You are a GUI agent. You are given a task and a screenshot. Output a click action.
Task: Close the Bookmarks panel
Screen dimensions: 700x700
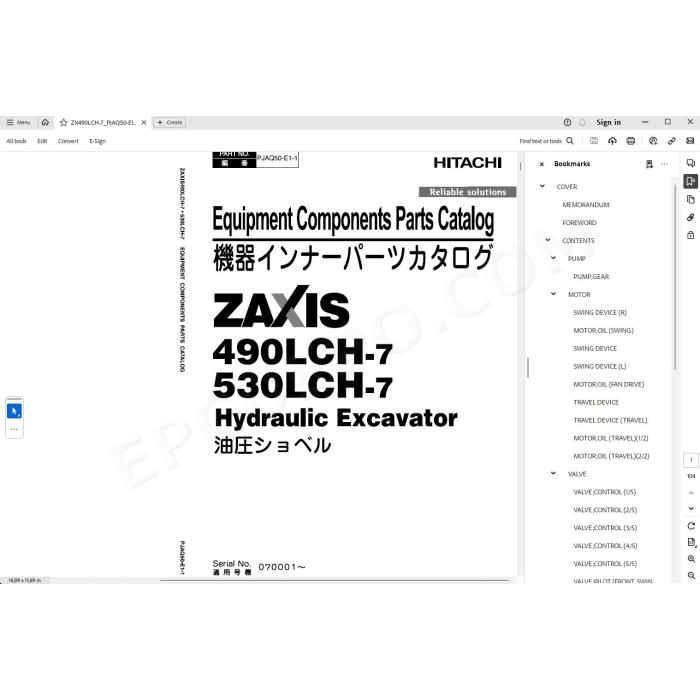[542, 164]
